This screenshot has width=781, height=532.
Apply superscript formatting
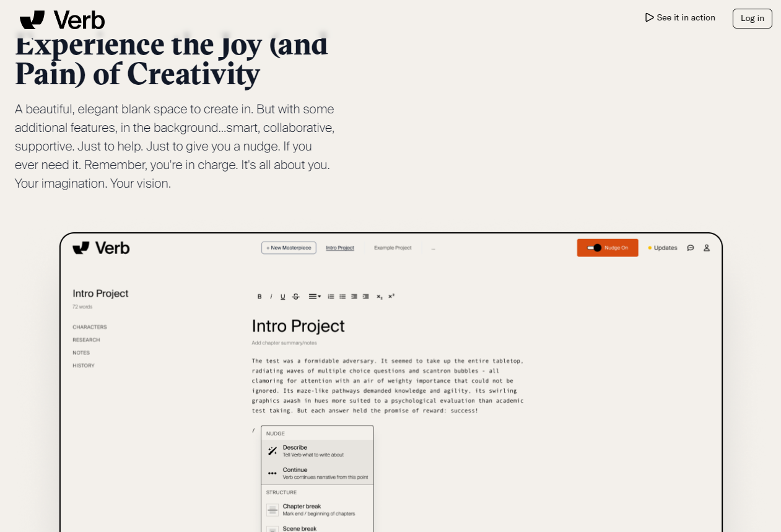(x=391, y=297)
